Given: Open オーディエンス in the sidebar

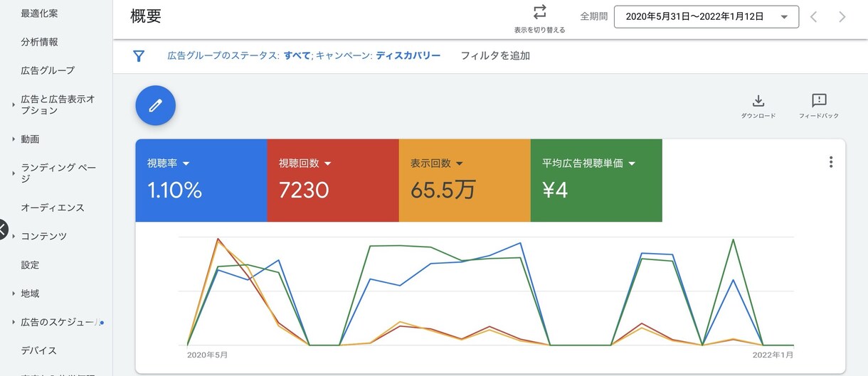Looking at the screenshot, I should point(53,208).
